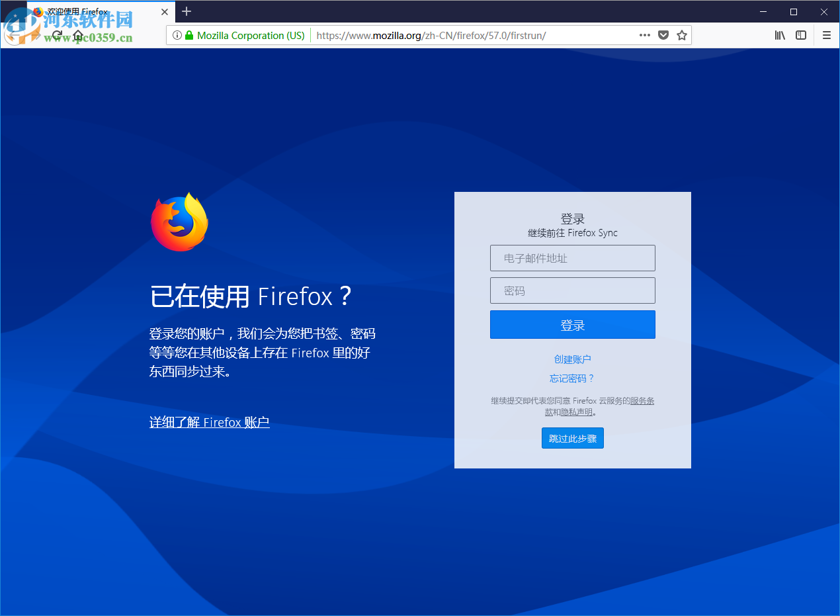The width and height of the screenshot is (840, 616).
Task: Click the 电子邮件地址 input field
Action: coord(572,257)
